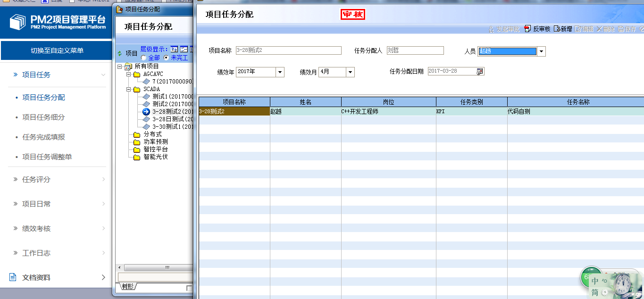
Task: Click the 智能光伏 folder icon
Action: point(137,157)
